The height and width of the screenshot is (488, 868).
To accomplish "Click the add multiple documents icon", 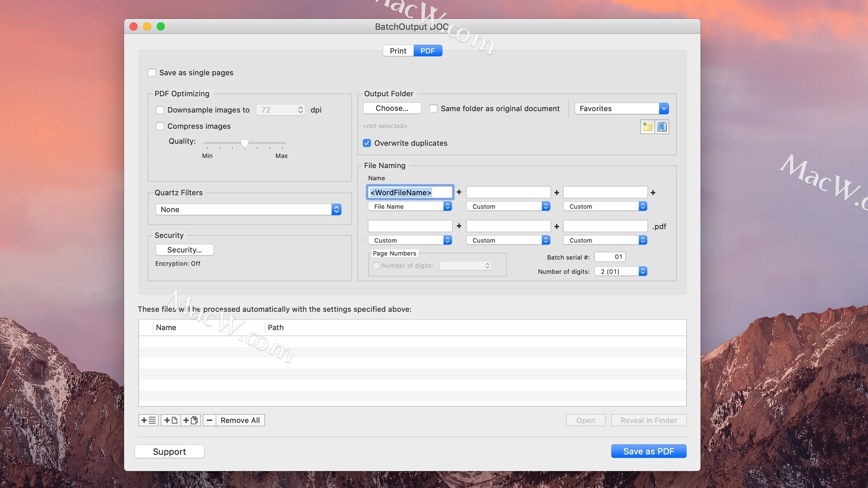I will click(x=190, y=420).
